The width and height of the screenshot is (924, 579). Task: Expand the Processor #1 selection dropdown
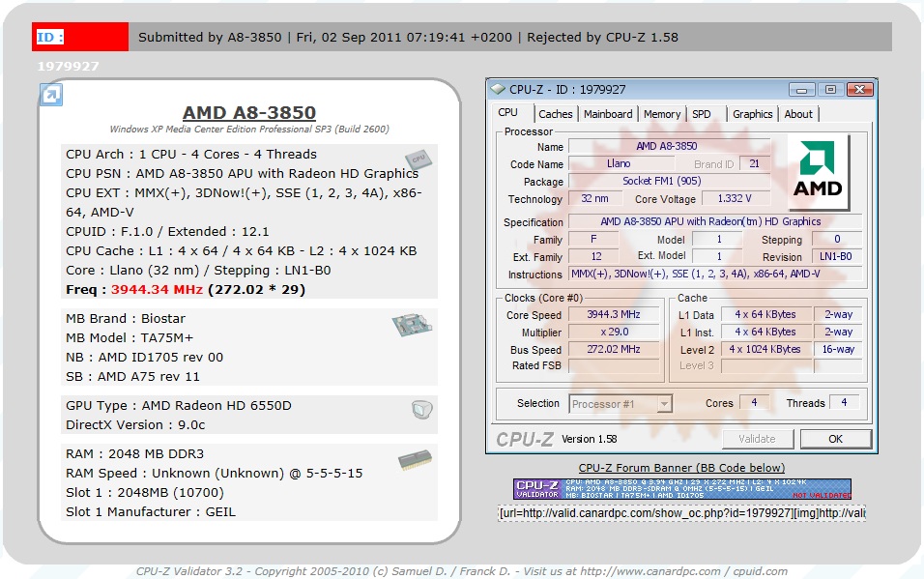pos(662,404)
